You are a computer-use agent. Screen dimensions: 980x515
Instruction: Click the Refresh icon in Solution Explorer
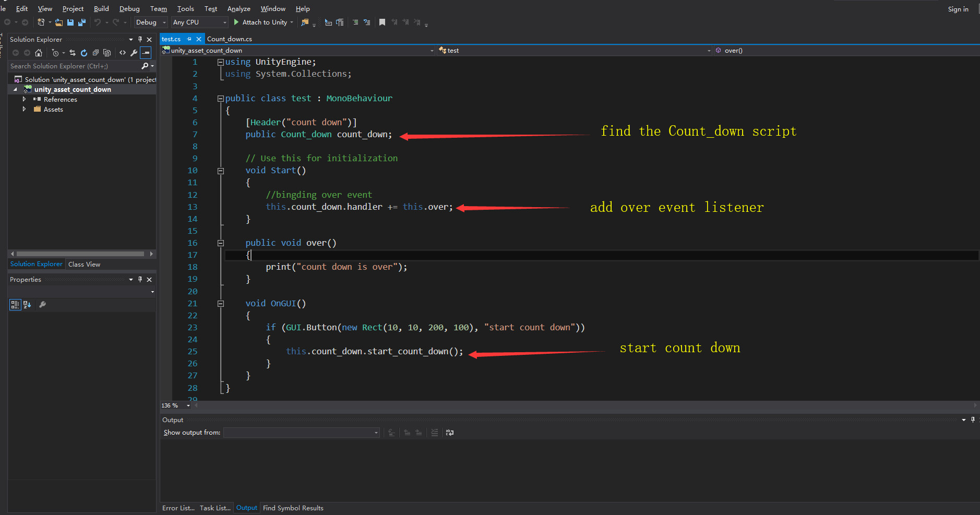pos(84,53)
